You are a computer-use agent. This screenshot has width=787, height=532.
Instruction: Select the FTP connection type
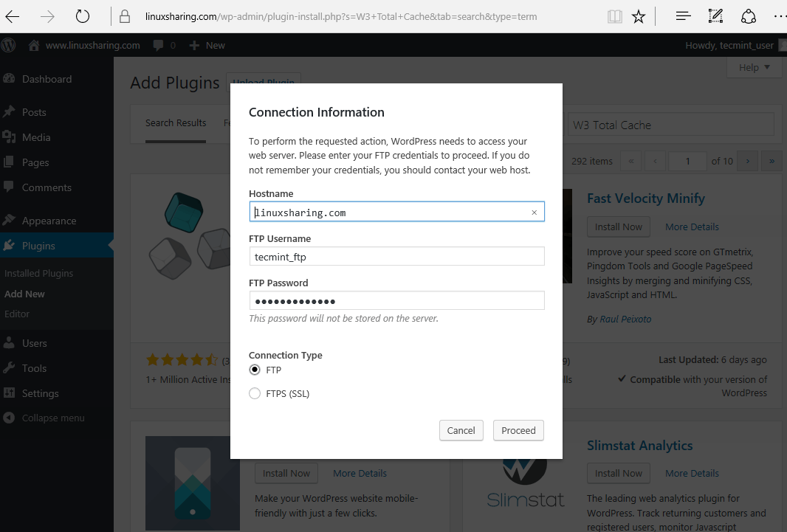click(x=255, y=370)
